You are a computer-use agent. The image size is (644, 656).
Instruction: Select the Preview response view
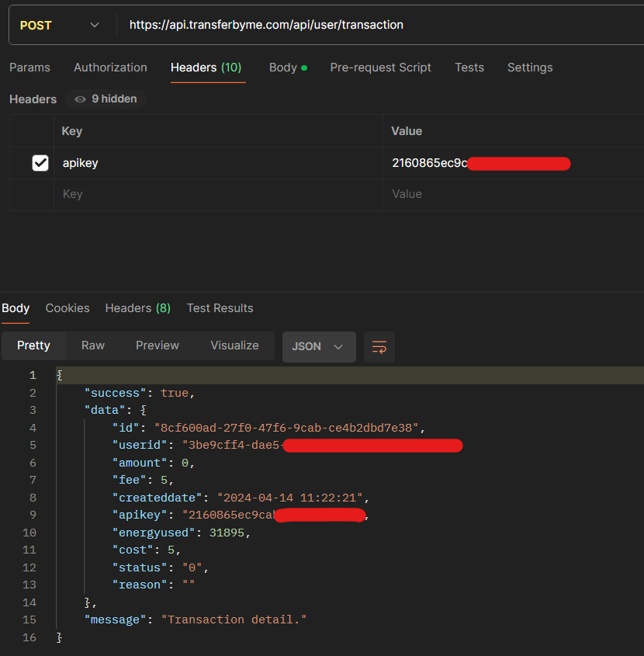158,345
